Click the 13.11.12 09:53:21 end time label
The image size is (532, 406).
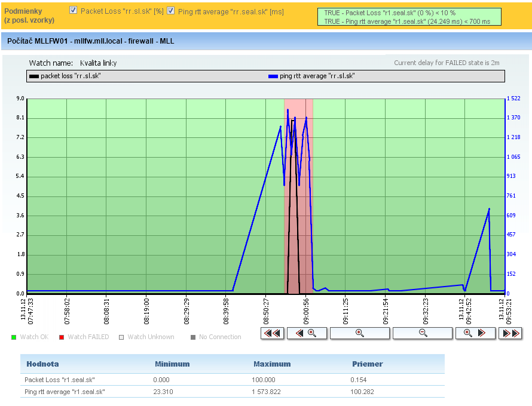click(505, 311)
